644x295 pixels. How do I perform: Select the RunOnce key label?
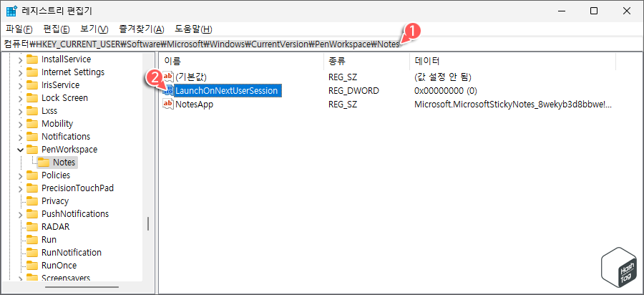59,266
